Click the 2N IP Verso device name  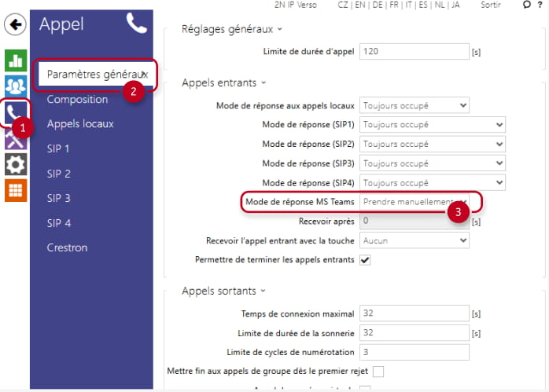click(296, 5)
